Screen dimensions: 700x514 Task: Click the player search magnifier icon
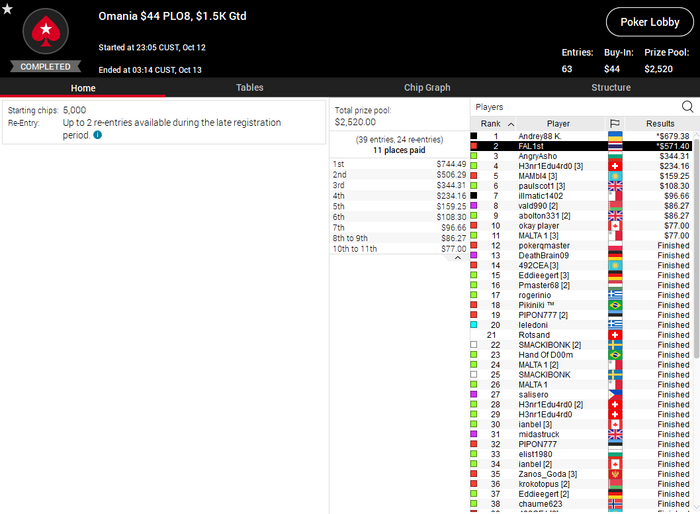[688, 107]
